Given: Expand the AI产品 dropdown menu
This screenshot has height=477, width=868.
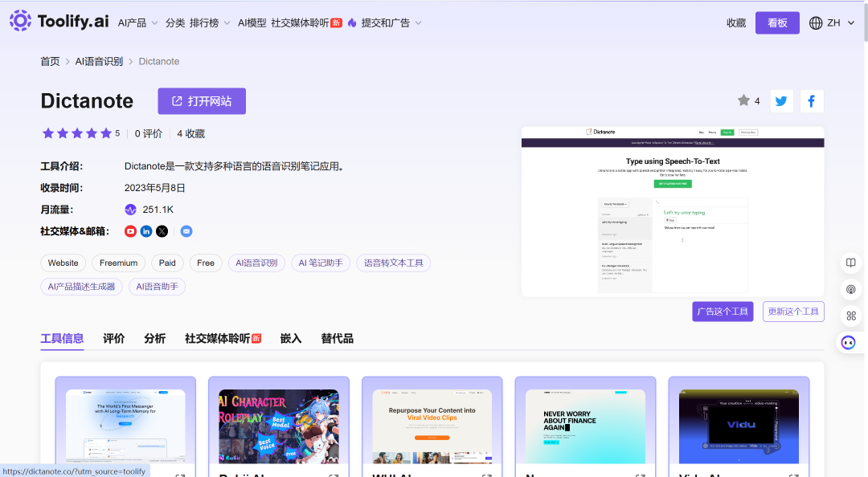Looking at the screenshot, I should point(138,22).
